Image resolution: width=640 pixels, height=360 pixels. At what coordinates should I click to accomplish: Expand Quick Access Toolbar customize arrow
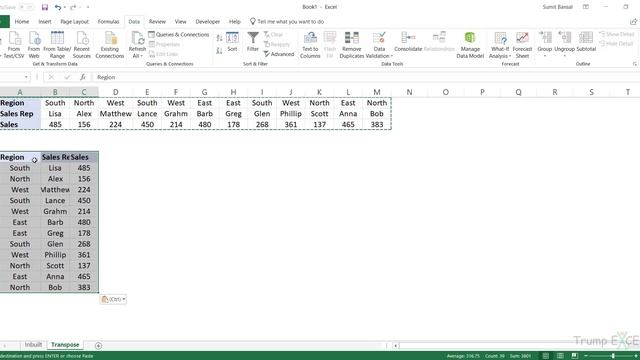pos(88,7)
